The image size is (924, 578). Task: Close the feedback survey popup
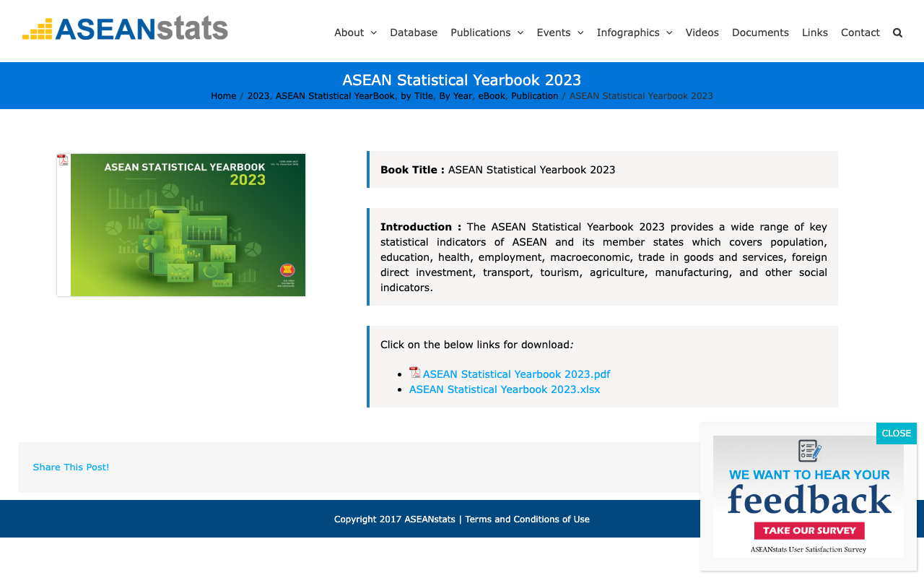tap(897, 433)
